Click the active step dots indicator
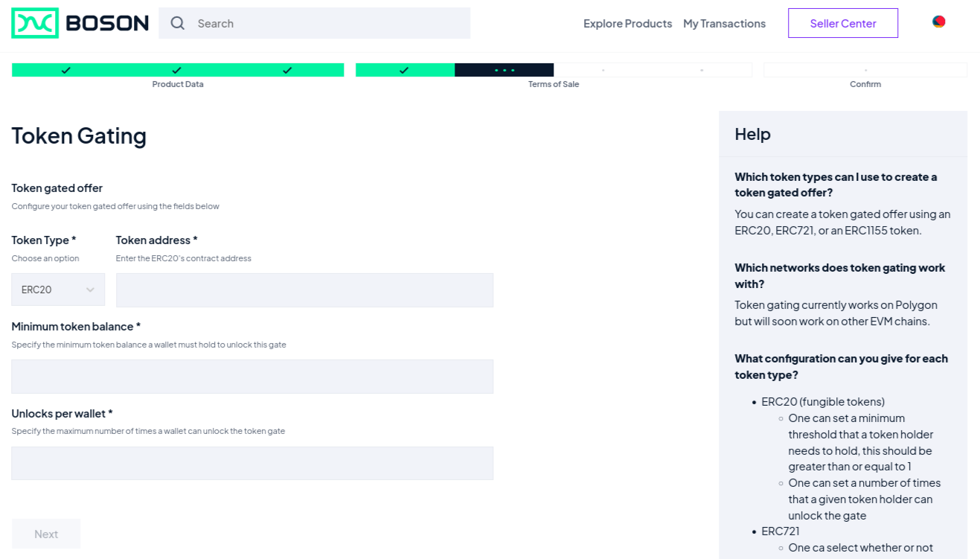 [x=505, y=69]
